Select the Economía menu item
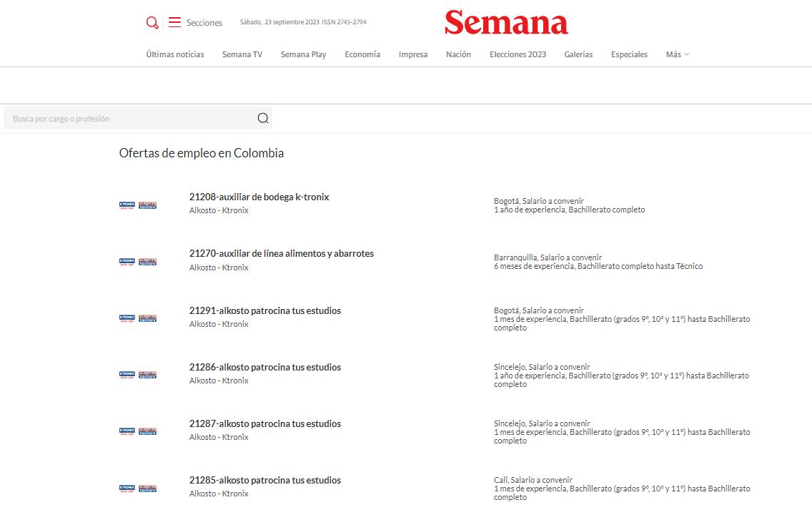Image resolution: width=812 pixels, height=525 pixels. click(x=362, y=54)
